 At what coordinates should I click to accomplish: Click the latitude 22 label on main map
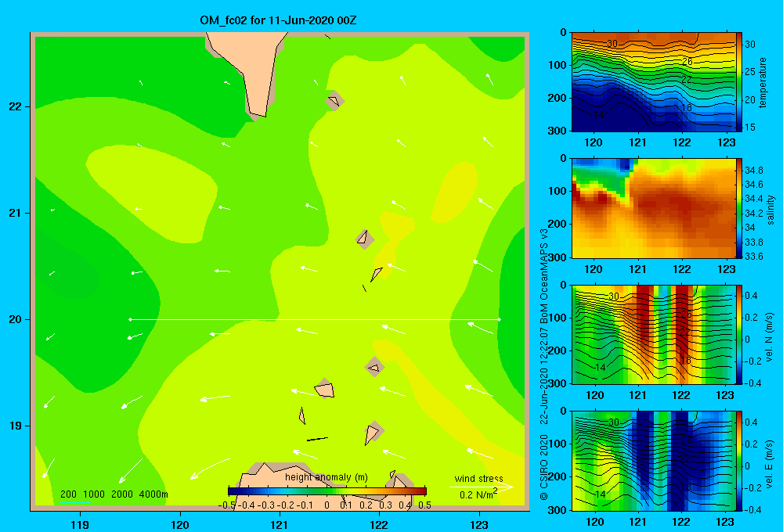click(x=16, y=106)
